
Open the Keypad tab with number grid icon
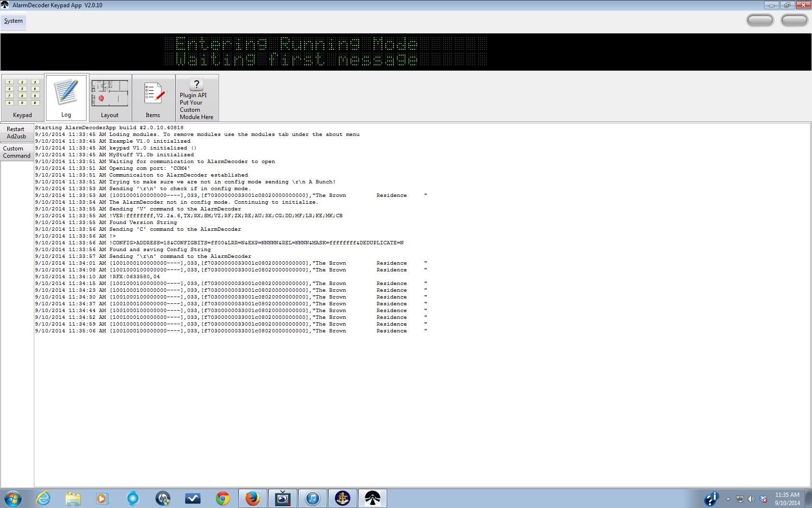(22, 97)
